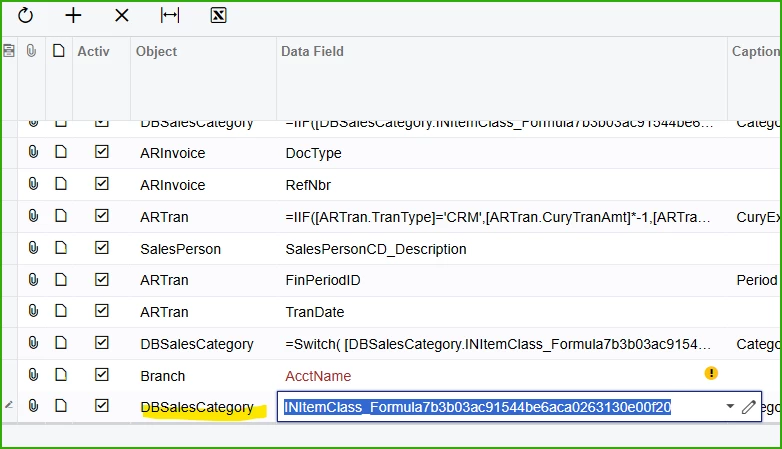Click the grid configuration icon in header corner
Viewport: 782px width, 449px height.
click(9, 50)
